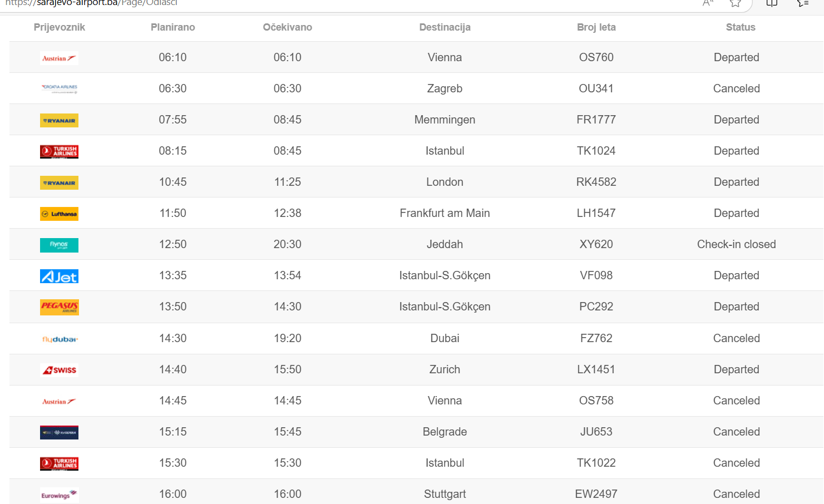The height and width of the screenshot is (504, 824).
Task: Click the Check-in closed status
Action: click(736, 244)
